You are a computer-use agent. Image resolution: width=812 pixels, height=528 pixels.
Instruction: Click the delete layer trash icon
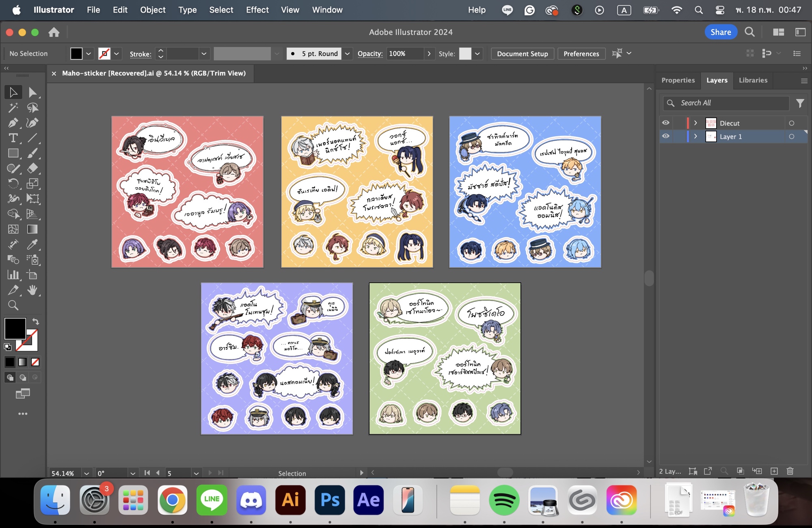(x=790, y=471)
